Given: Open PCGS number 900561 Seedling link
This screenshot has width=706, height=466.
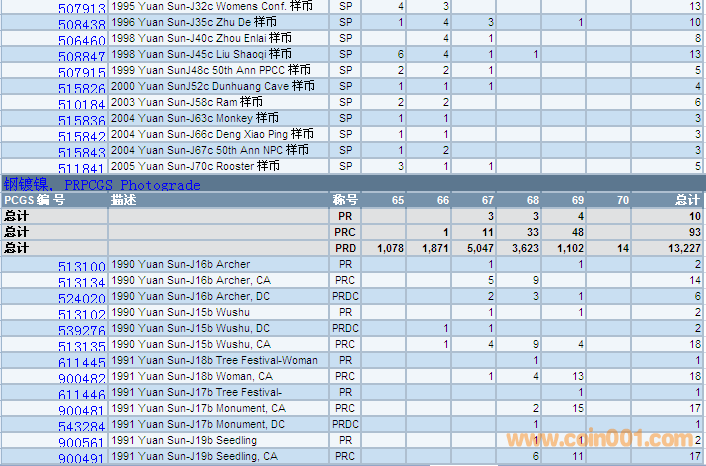Looking at the screenshot, I should point(81,443).
